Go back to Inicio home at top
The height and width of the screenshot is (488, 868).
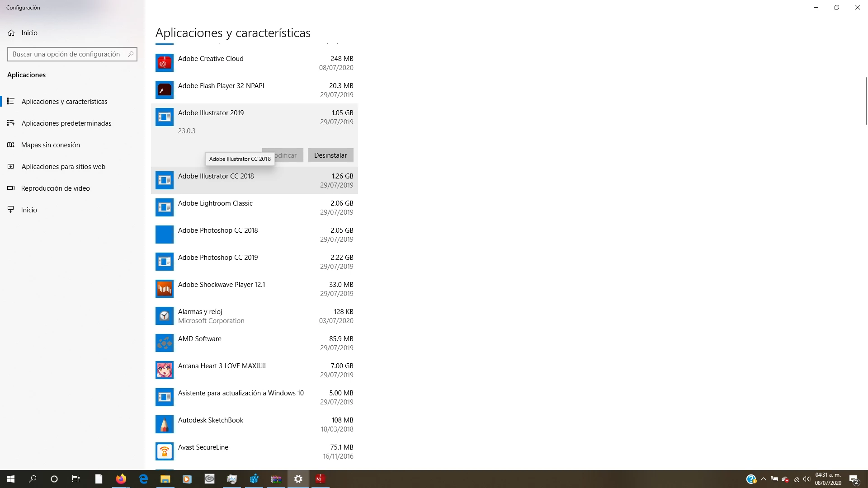click(29, 33)
